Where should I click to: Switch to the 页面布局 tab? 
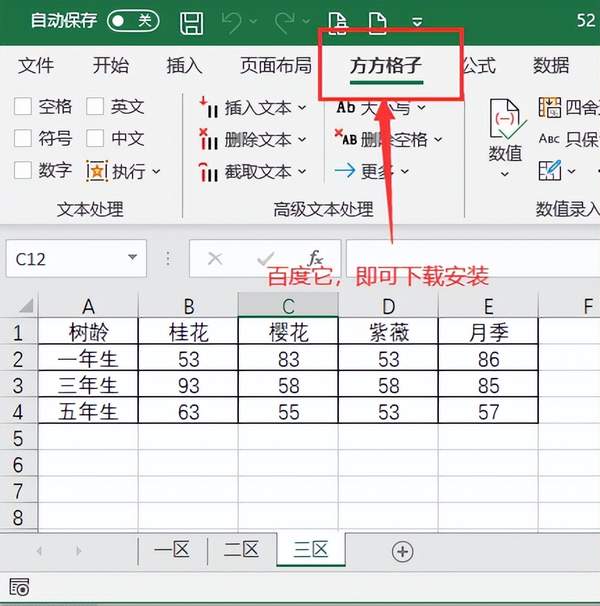(x=276, y=65)
